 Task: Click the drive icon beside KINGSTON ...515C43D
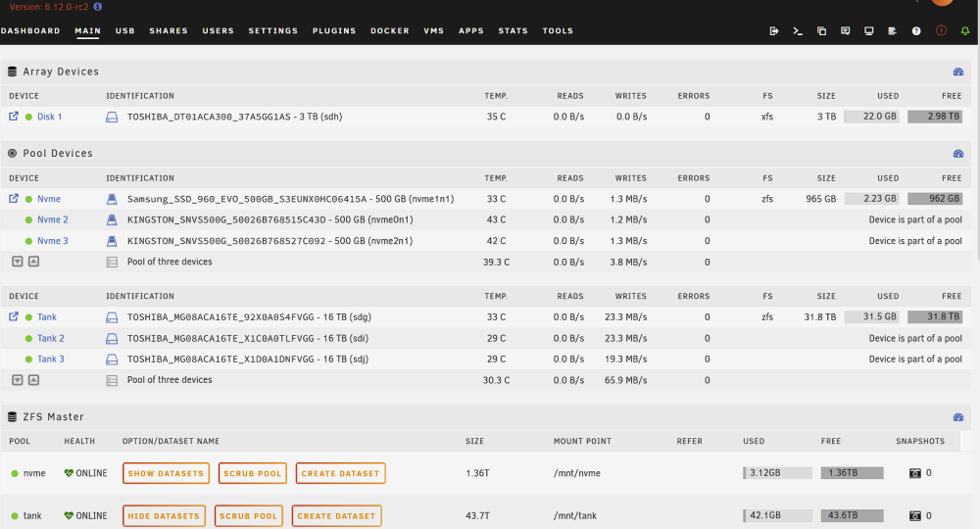click(x=112, y=219)
